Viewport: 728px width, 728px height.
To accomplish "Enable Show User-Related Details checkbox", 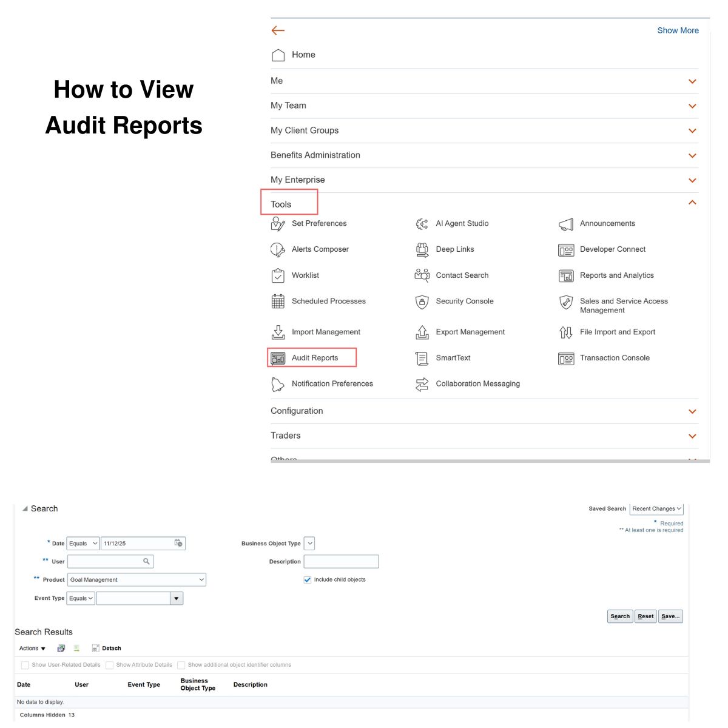I will click(x=25, y=665).
